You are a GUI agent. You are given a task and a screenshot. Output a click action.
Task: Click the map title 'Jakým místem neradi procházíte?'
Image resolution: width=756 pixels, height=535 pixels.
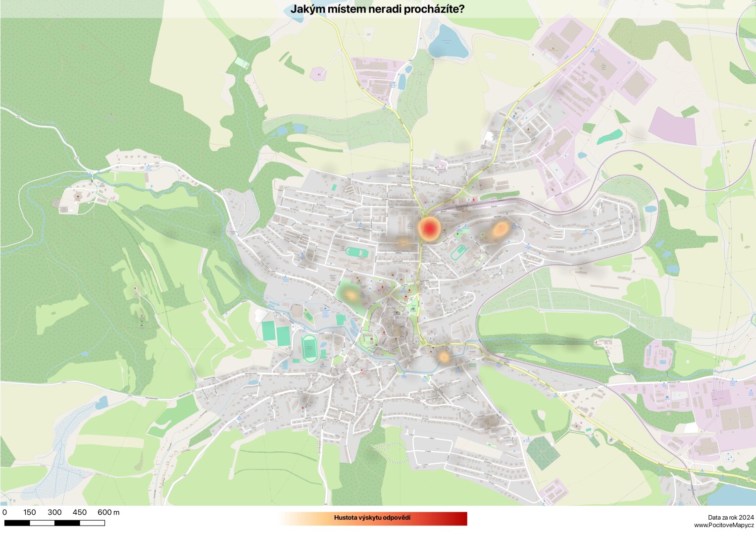[377, 9]
